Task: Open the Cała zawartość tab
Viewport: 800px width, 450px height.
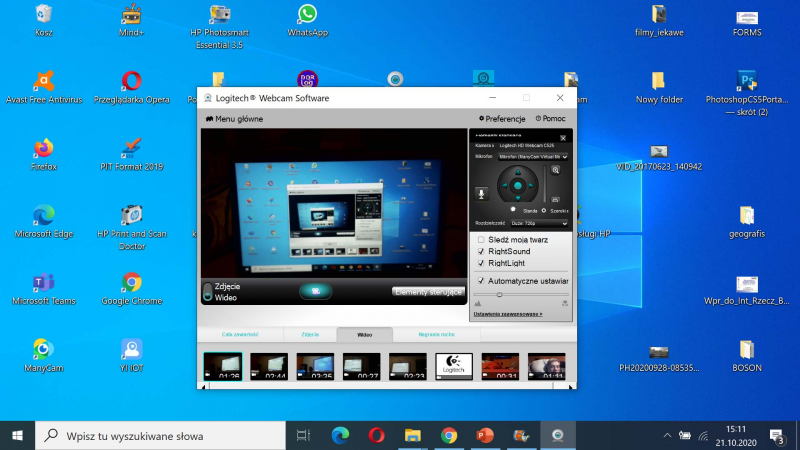Action: coord(240,334)
